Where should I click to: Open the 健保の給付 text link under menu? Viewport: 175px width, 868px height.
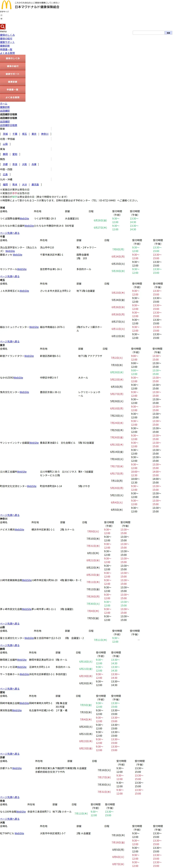[6, 38]
